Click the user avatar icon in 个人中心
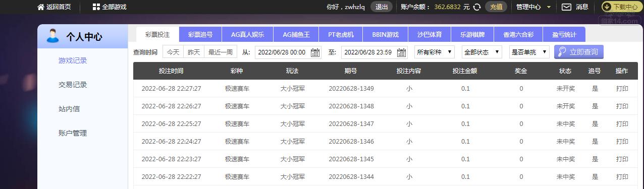644x189 pixels. point(52,36)
